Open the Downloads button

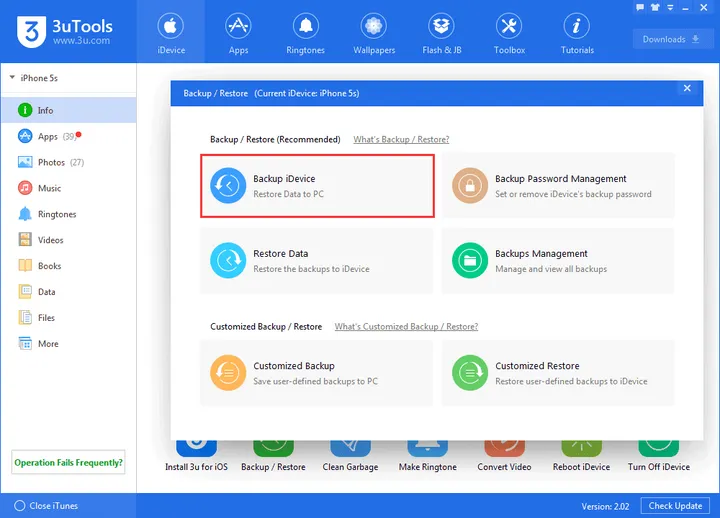(x=672, y=40)
